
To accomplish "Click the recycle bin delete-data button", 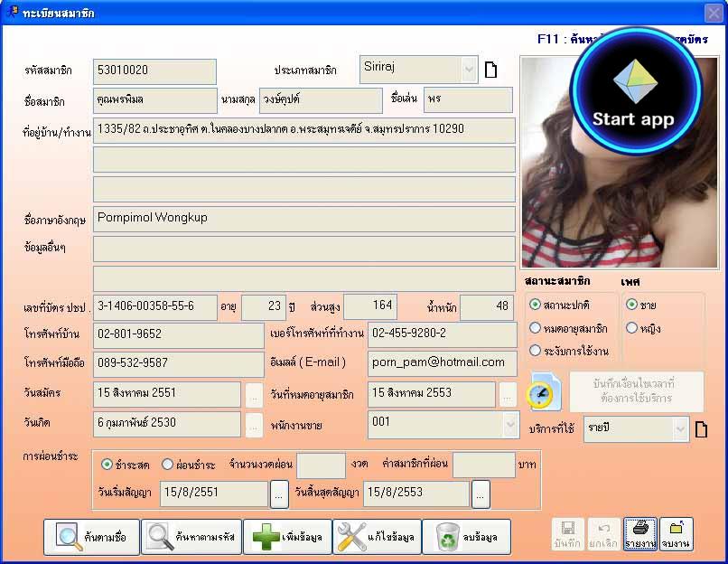I will pyautogui.click(x=466, y=537).
